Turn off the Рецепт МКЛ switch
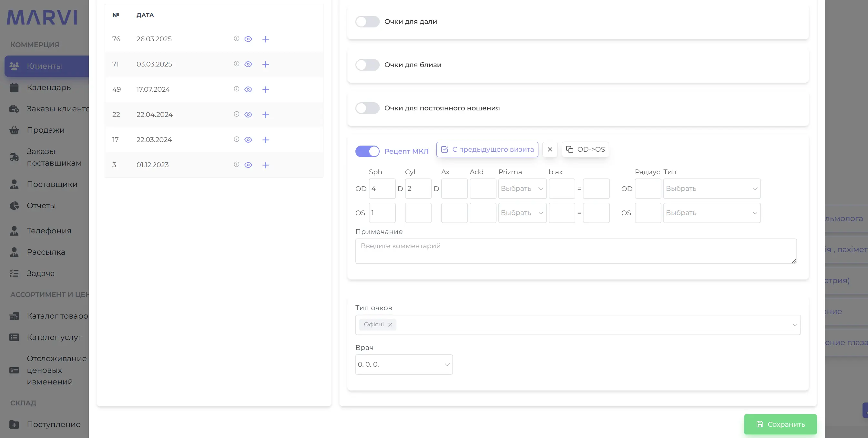The height and width of the screenshot is (438, 868). 367,151
